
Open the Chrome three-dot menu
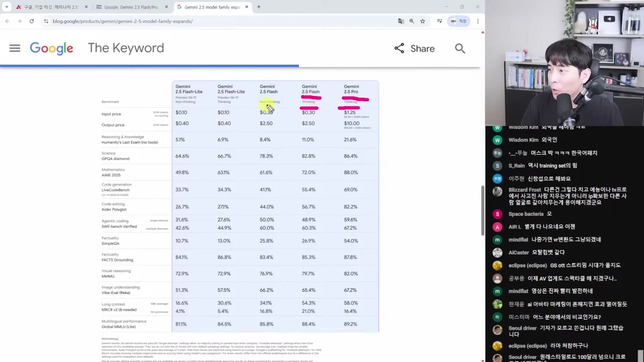(478, 21)
